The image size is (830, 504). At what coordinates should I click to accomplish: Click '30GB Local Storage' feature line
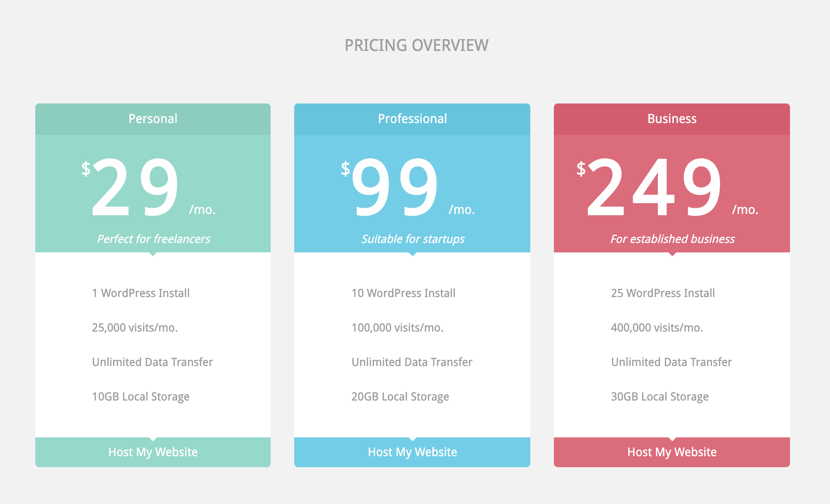[x=660, y=397]
